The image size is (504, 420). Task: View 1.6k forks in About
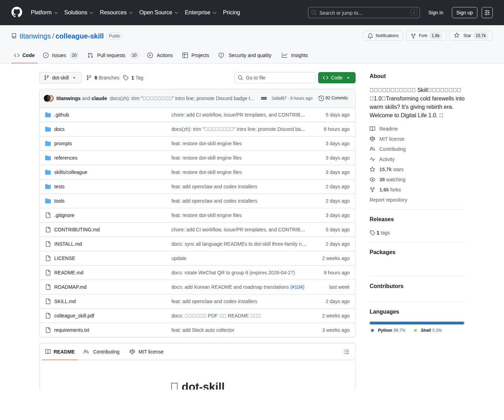(x=385, y=190)
